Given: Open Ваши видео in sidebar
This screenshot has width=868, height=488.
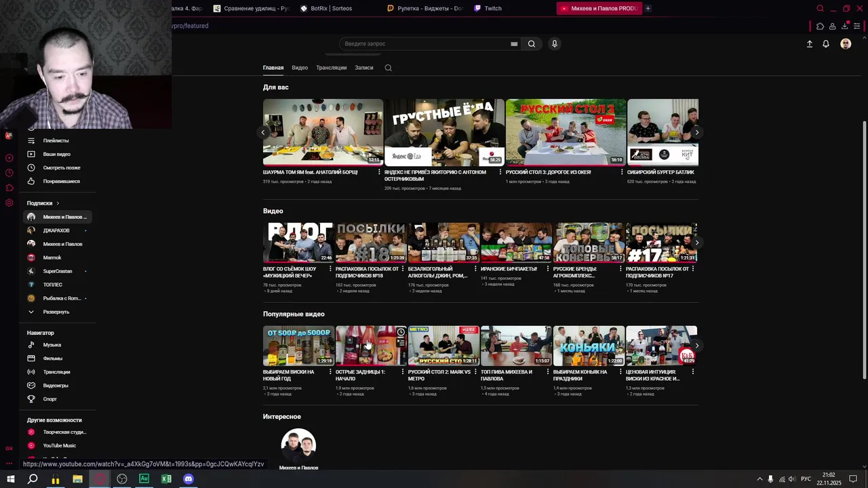Looking at the screenshot, I should [x=56, y=154].
